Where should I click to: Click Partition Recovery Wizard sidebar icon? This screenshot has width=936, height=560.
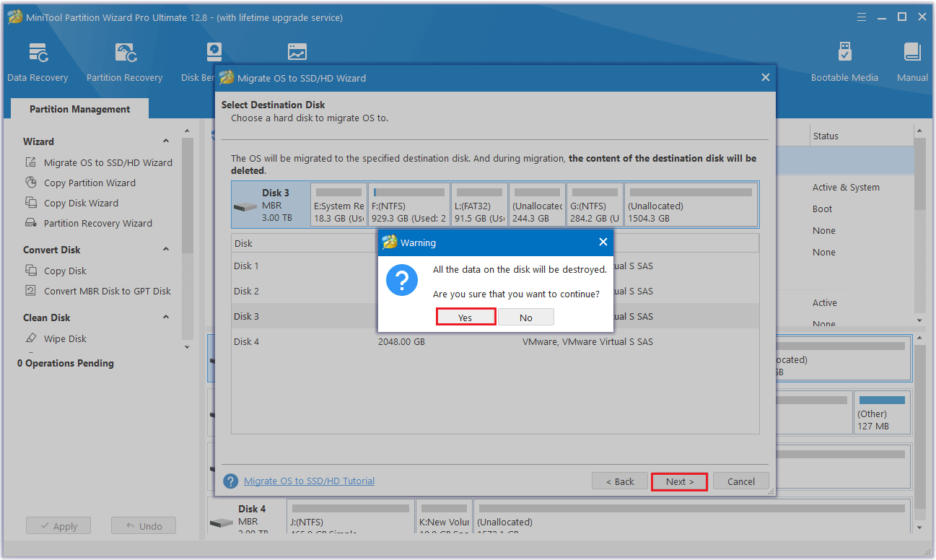point(31,223)
